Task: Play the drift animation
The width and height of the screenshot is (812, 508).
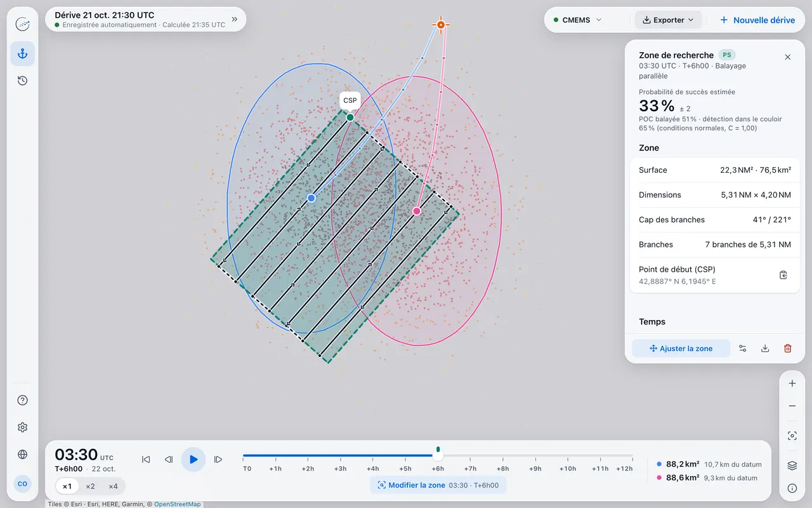Action: 193,460
